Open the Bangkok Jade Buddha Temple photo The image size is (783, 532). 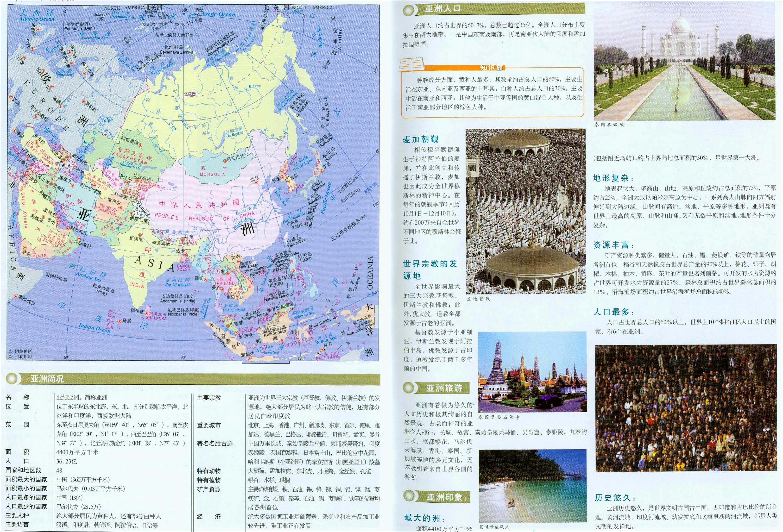pyautogui.click(x=532, y=372)
